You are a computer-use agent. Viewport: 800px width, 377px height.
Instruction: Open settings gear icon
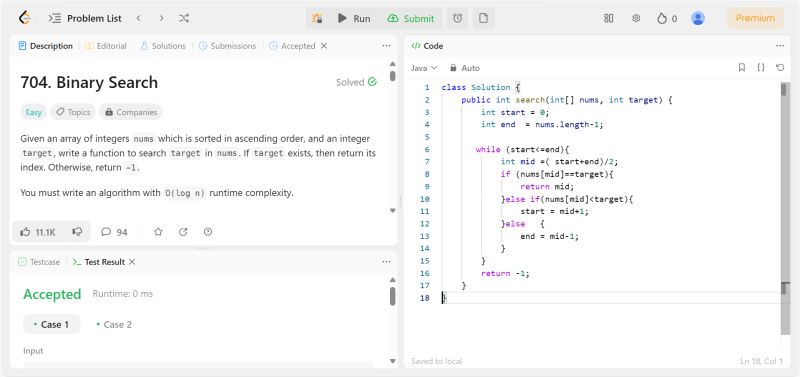click(636, 18)
